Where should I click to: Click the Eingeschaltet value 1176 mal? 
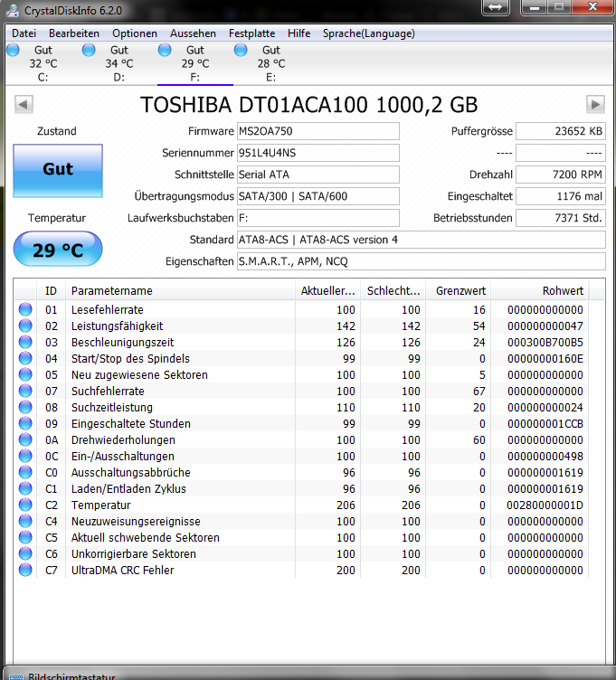click(x=561, y=196)
